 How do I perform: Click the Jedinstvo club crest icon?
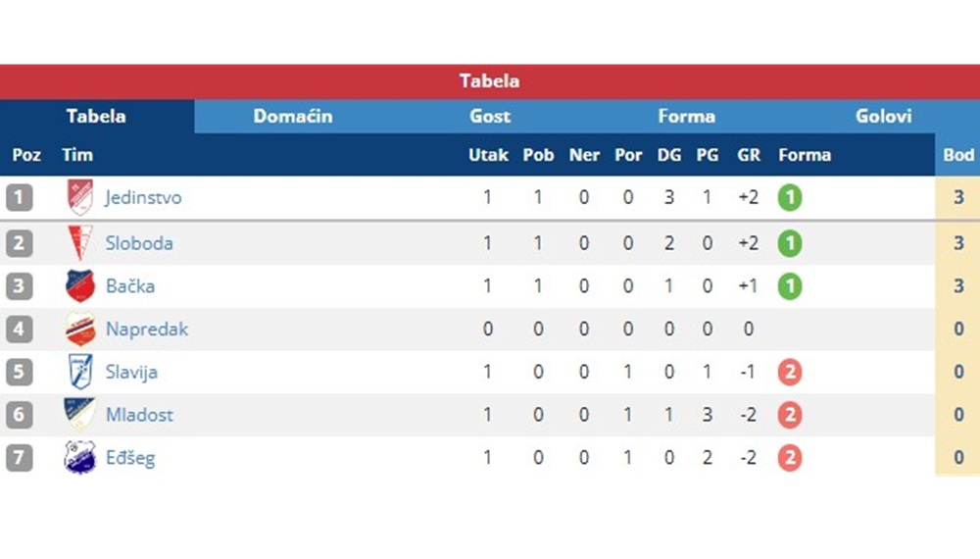pyautogui.click(x=80, y=197)
